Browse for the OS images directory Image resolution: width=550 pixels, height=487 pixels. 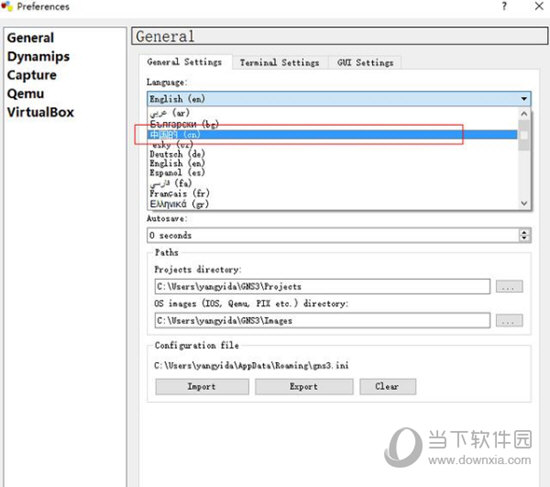coord(509,320)
